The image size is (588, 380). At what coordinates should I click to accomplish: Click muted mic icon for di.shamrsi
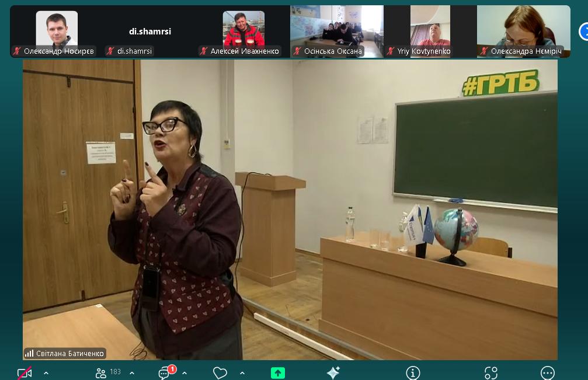tap(110, 51)
